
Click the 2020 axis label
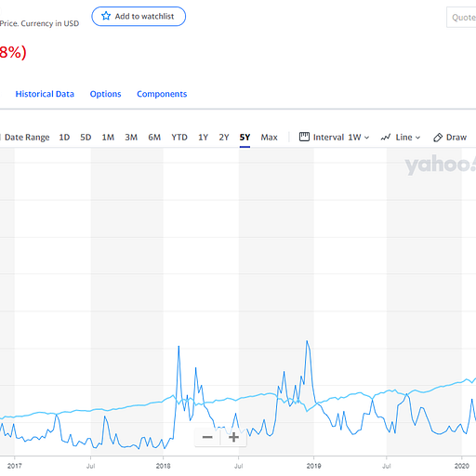coord(462,466)
